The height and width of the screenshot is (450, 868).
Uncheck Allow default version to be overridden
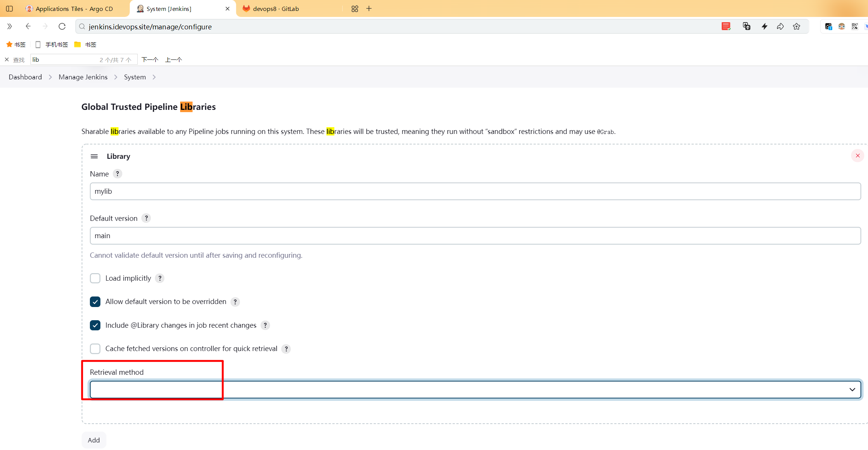point(95,302)
